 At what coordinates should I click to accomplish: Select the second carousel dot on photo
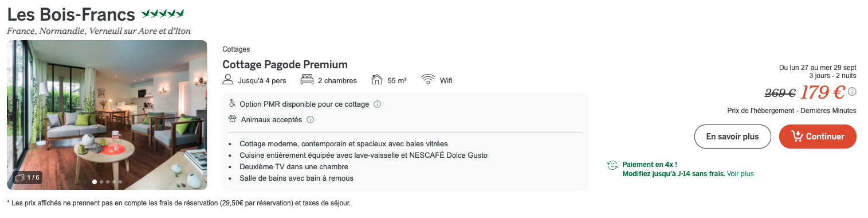pos(101,182)
